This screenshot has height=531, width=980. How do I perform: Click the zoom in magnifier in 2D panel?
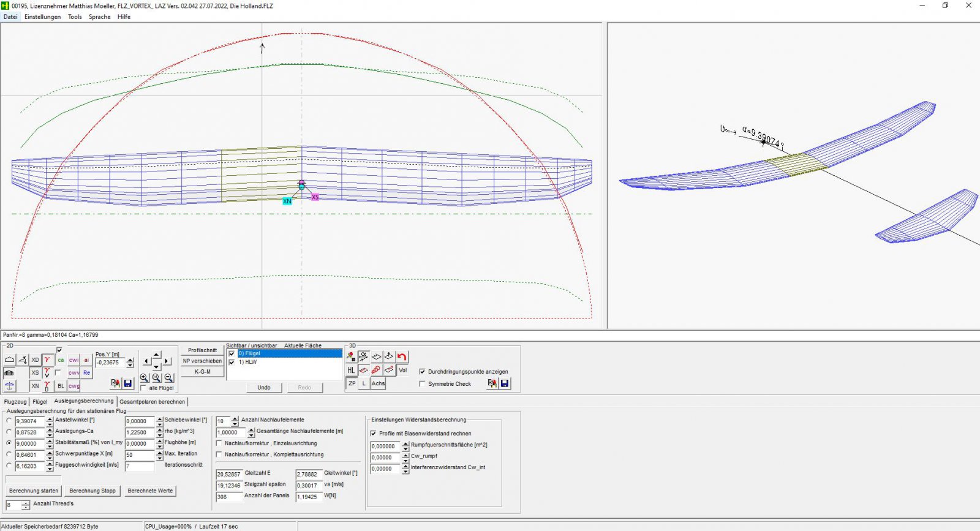tap(144, 378)
